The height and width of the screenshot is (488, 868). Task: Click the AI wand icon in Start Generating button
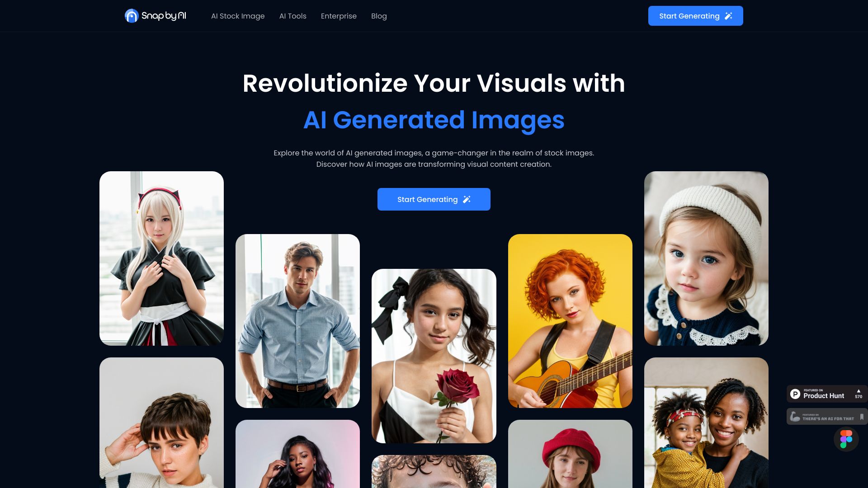[728, 16]
